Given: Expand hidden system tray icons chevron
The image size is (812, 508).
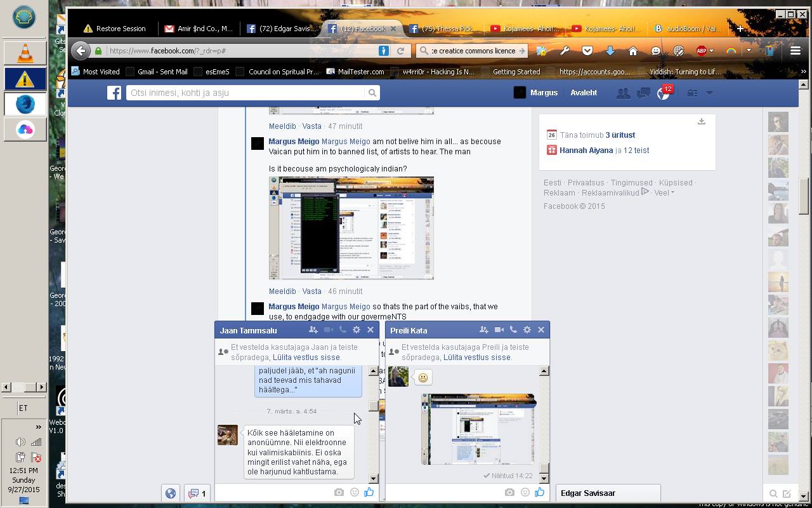Looking at the screenshot, I should pyautogui.click(x=38, y=427).
